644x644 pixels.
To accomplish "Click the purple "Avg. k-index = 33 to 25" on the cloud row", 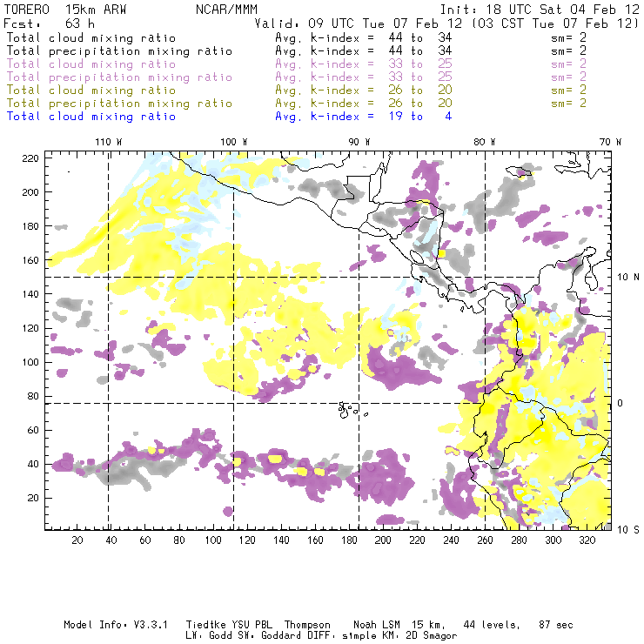I will click(x=364, y=64).
